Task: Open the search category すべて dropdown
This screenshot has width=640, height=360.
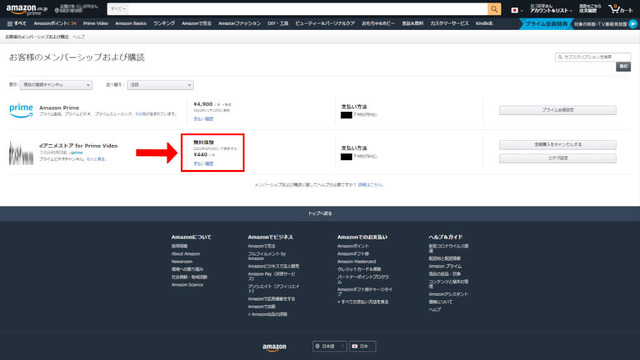Action: [118, 9]
